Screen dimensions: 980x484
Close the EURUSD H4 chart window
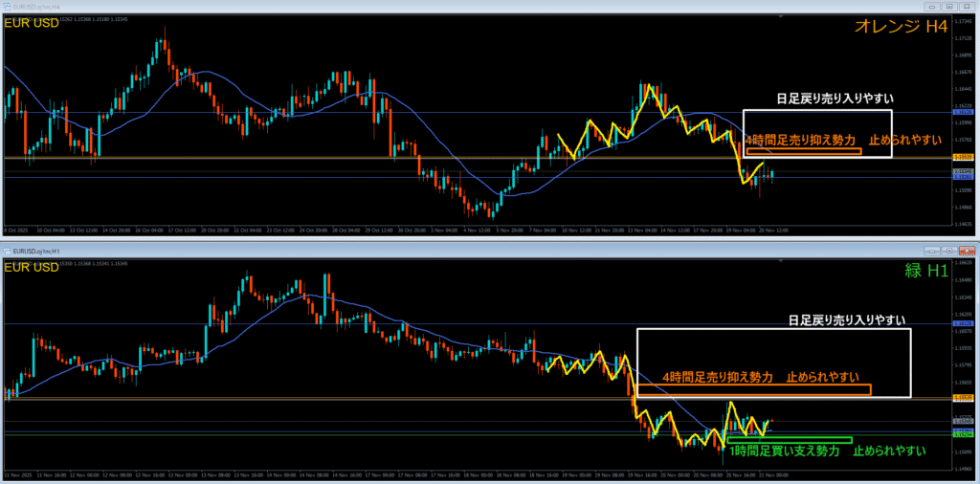click(x=966, y=7)
